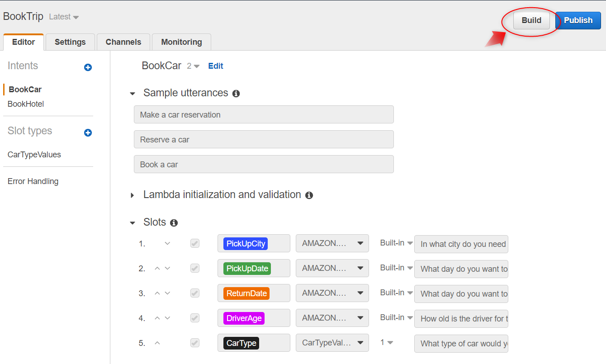Toggle the required checkbox for PickUpCity
The image size is (606, 364).
coord(194,244)
